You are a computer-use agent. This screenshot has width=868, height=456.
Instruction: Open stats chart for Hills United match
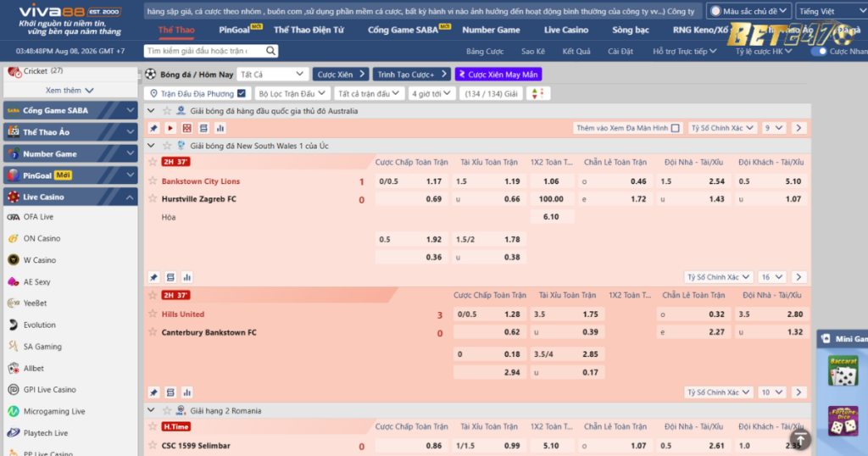coord(187,392)
